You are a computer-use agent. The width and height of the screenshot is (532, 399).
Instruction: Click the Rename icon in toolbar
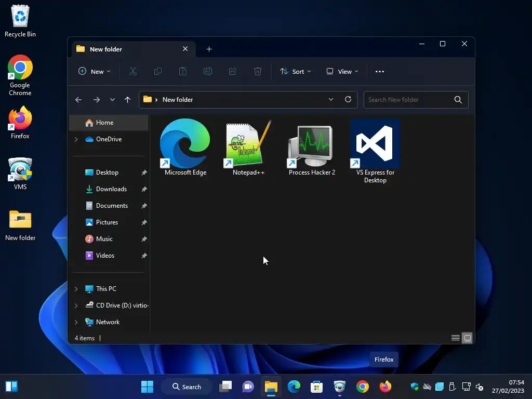tap(208, 71)
